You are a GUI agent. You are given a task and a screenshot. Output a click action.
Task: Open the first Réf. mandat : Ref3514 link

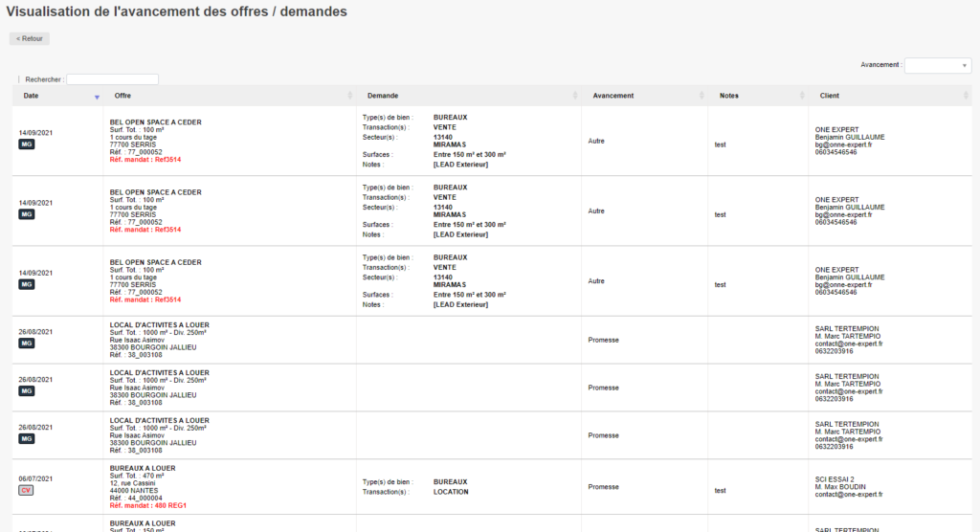145,160
